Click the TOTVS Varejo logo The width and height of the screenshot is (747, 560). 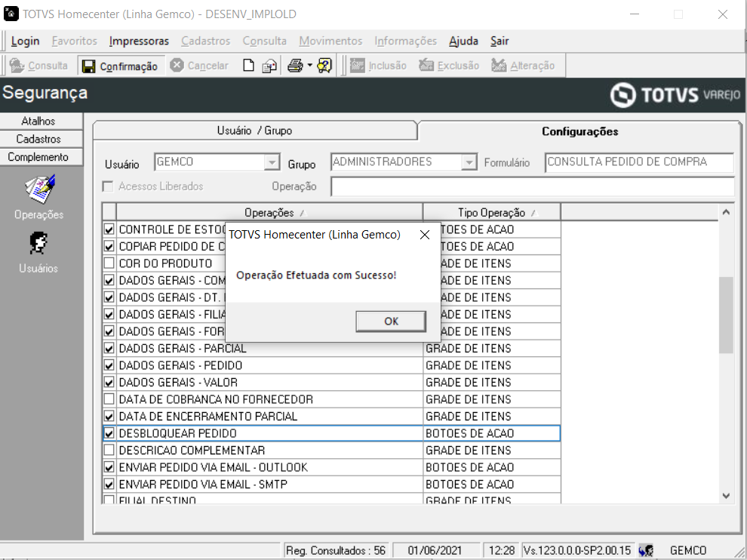click(675, 95)
